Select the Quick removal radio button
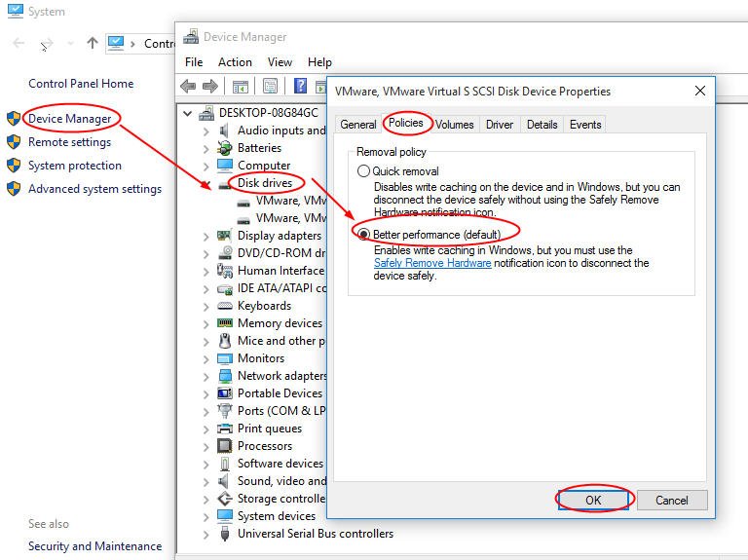This screenshot has height=560, width=748. [x=363, y=170]
